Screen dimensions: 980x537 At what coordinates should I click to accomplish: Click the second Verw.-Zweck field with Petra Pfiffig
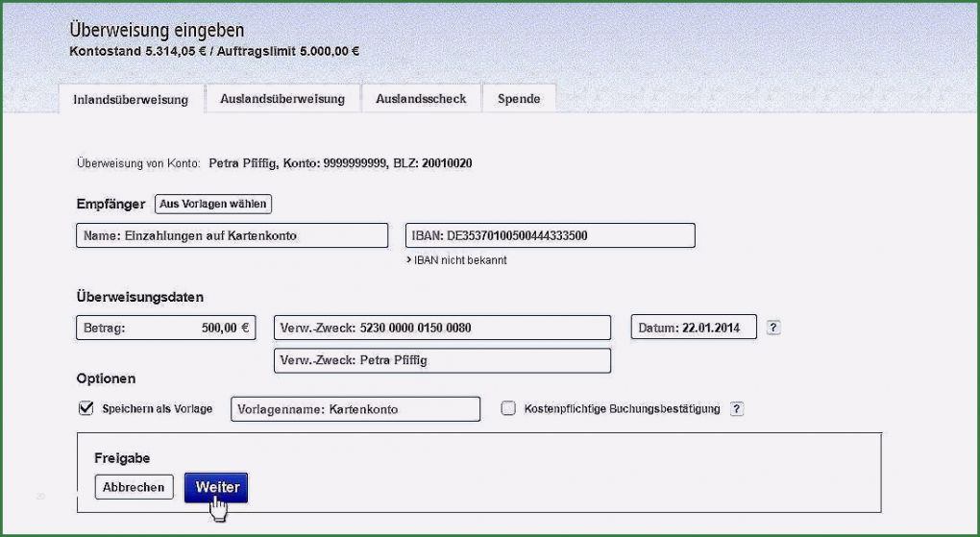coord(442,360)
